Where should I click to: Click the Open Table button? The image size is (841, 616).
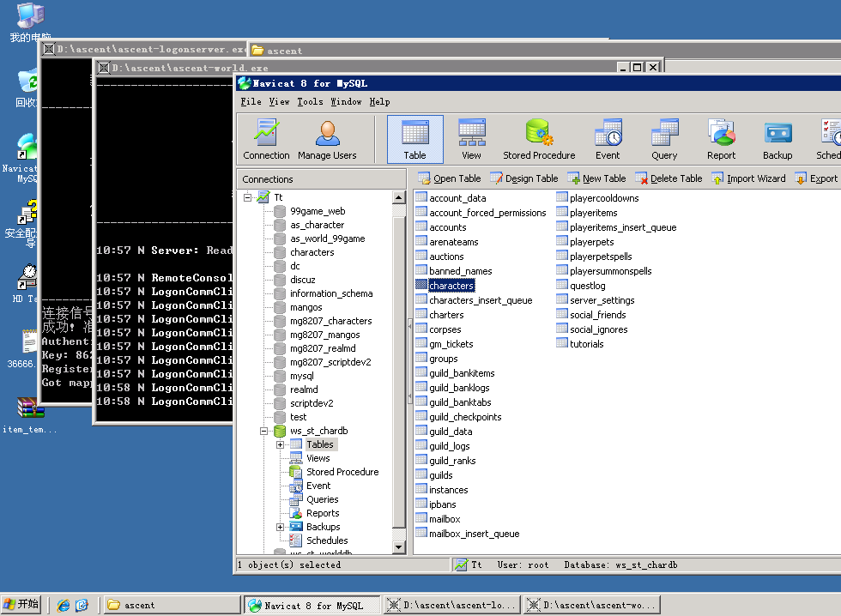pyautogui.click(x=450, y=178)
